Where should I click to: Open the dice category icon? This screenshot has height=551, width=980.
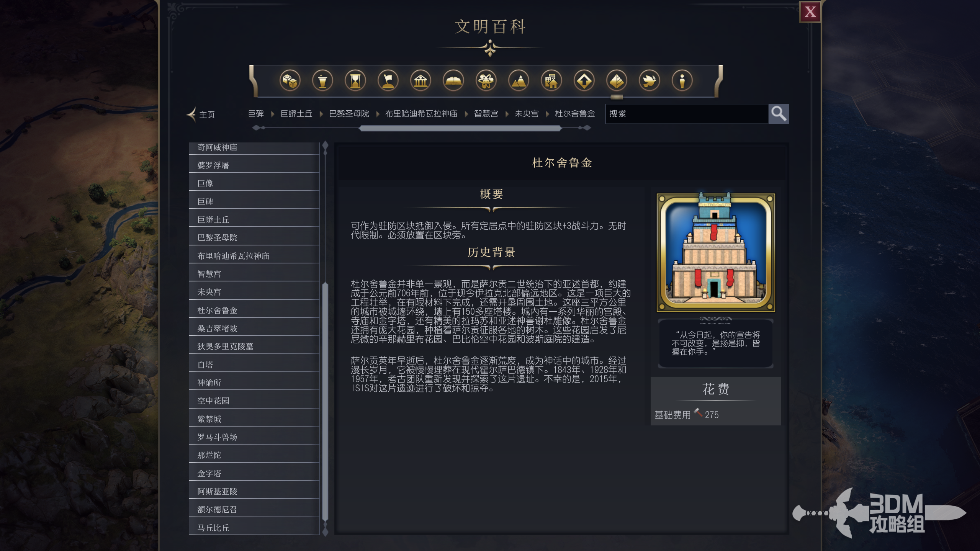[290, 81]
